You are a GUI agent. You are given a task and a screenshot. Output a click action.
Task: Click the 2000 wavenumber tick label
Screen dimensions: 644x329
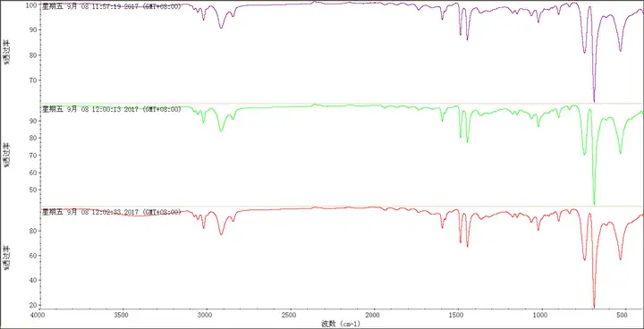373,315
